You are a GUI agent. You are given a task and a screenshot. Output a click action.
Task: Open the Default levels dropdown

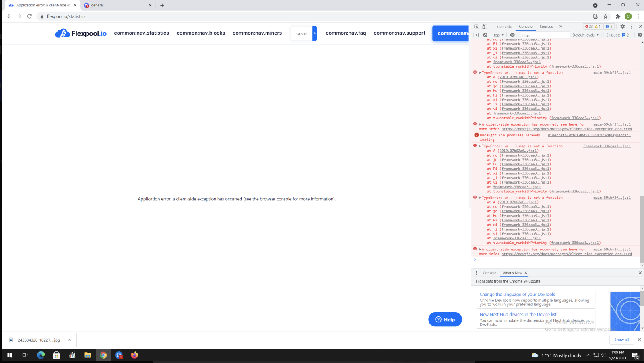(585, 35)
